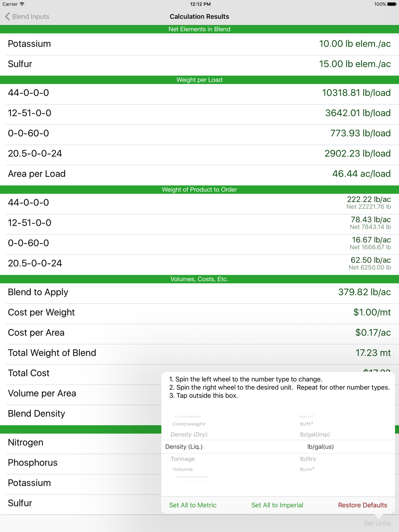Tap Restore Defaults
Viewport: 399px width, 532px height.
(363, 505)
